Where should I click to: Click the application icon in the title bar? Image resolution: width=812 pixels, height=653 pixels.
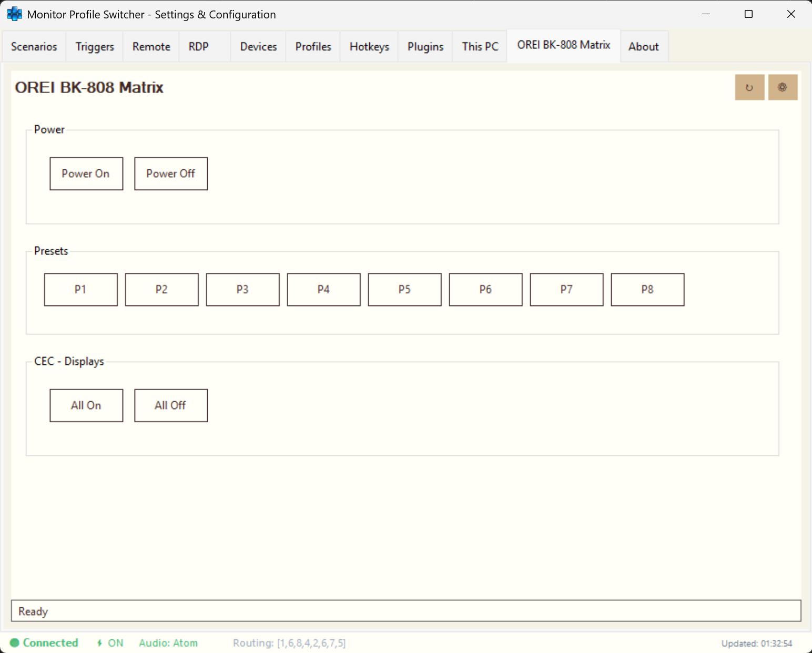[x=14, y=14]
